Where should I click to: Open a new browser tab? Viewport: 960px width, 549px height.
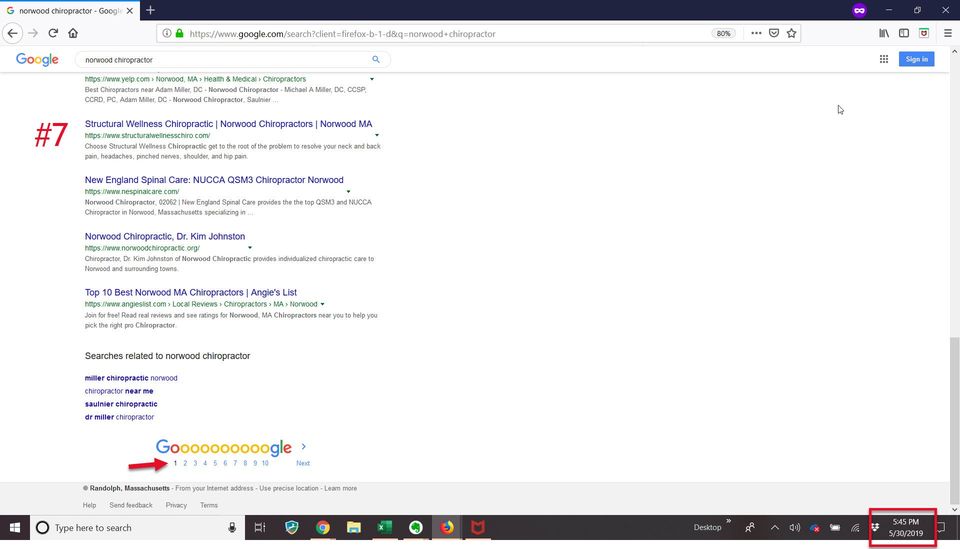pyautogui.click(x=150, y=10)
